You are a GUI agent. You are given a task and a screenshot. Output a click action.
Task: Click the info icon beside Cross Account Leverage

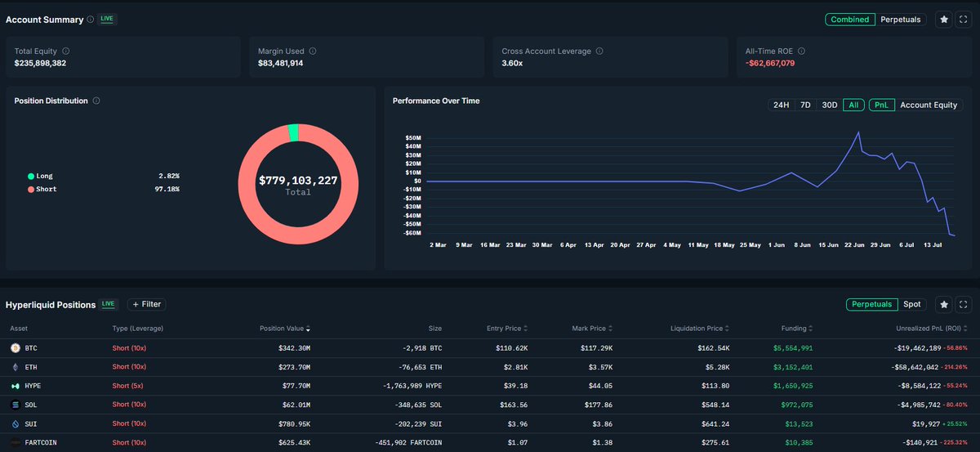coord(599,51)
